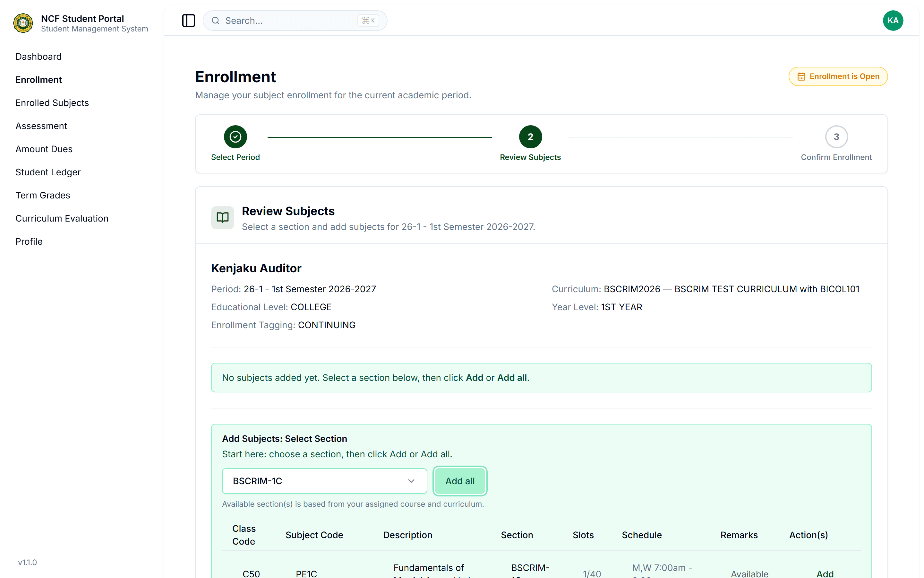Go to Dashboard in sidebar
The image size is (924, 578).
pyautogui.click(x=38, y=57)
